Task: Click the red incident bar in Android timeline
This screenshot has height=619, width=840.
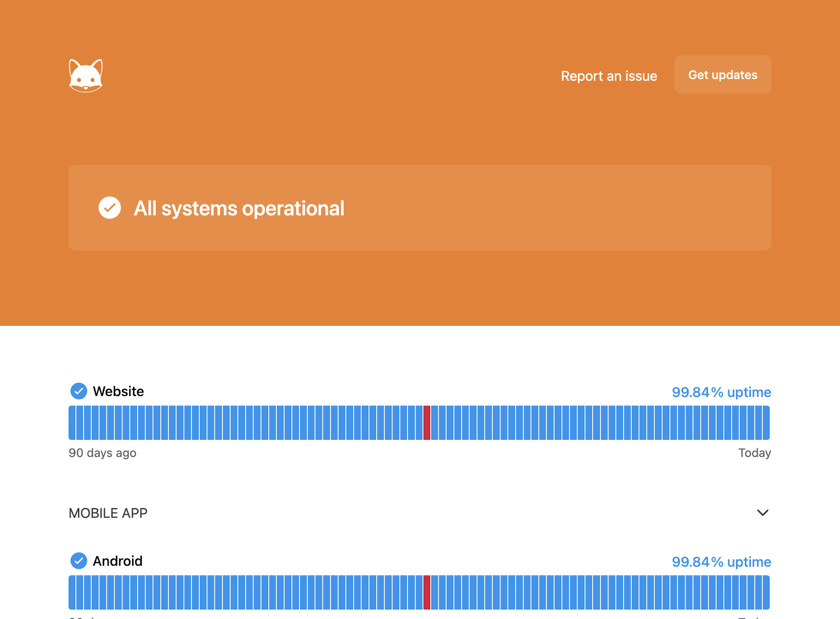Action: (x=427, y=592)
